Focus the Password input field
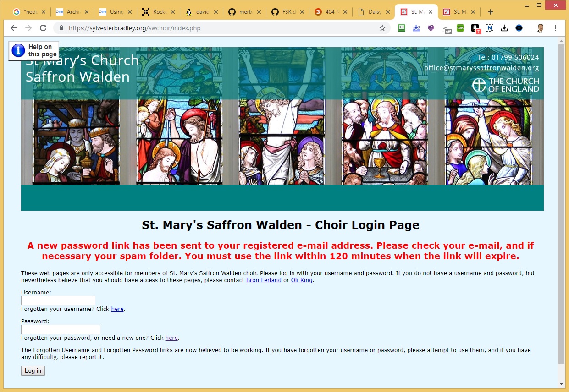Image resolution: width=569 pixels, height=392 pixels. (61, 329)
